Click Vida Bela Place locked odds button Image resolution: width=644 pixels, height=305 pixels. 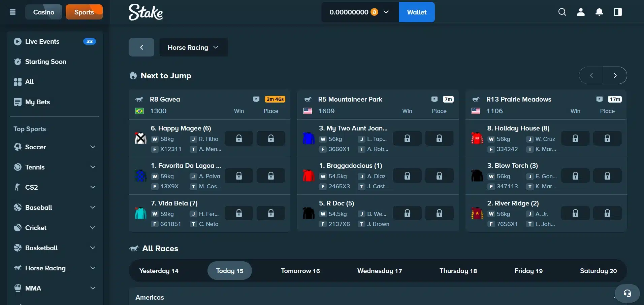(x=271, y=213)
